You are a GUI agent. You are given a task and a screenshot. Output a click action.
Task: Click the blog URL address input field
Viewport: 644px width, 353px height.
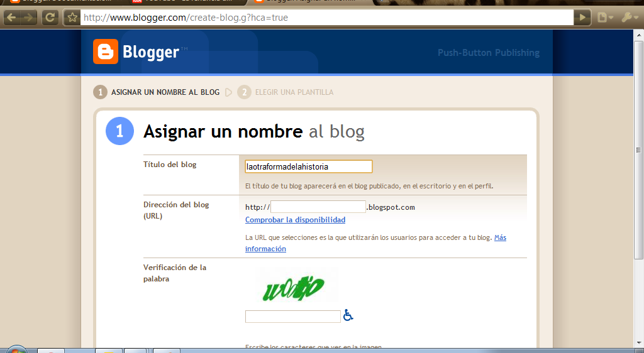318,207
